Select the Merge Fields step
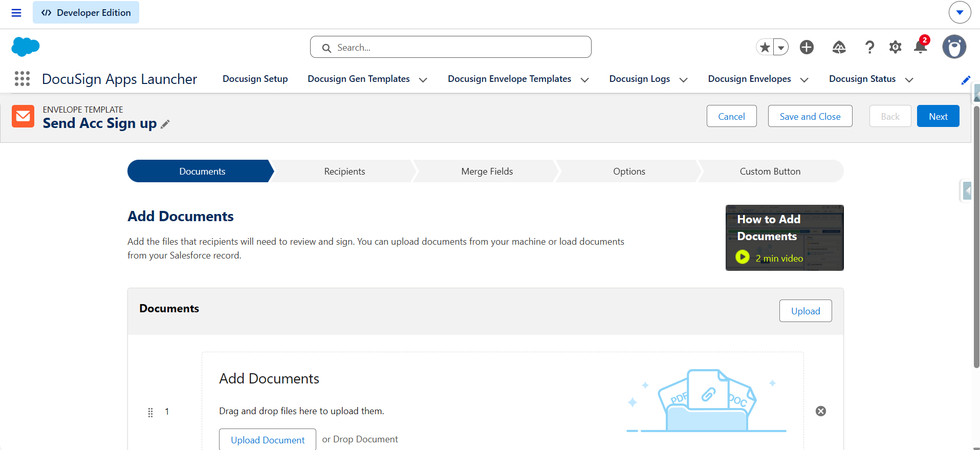The height and width of the screenshot is (450, 980). click(487, 171)
